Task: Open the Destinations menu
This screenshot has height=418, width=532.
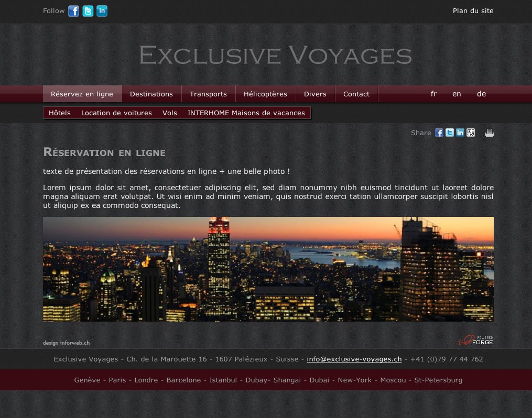Action: pos(151,94)
